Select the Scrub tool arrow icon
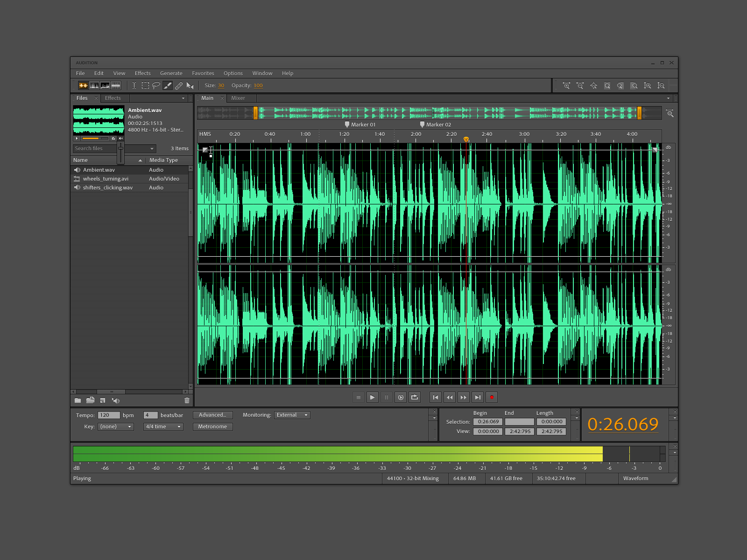 coord(190,85)
